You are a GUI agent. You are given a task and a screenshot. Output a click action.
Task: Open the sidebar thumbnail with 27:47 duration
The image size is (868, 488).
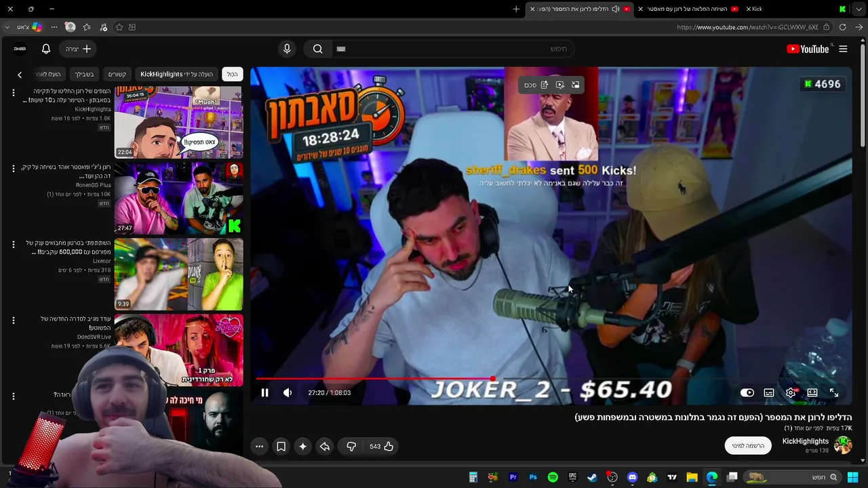(178, 198)
